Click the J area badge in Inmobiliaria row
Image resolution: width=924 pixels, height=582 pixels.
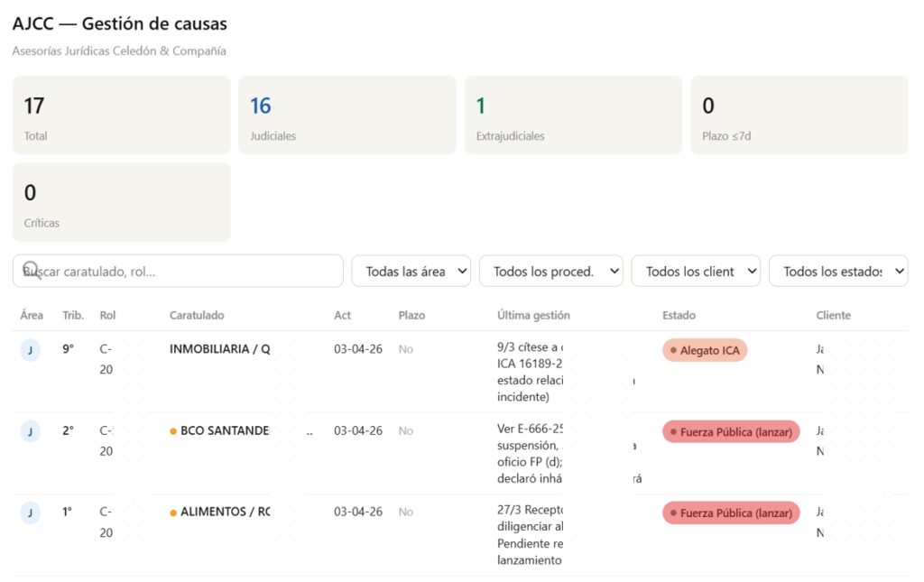click(x=30, y=350)
